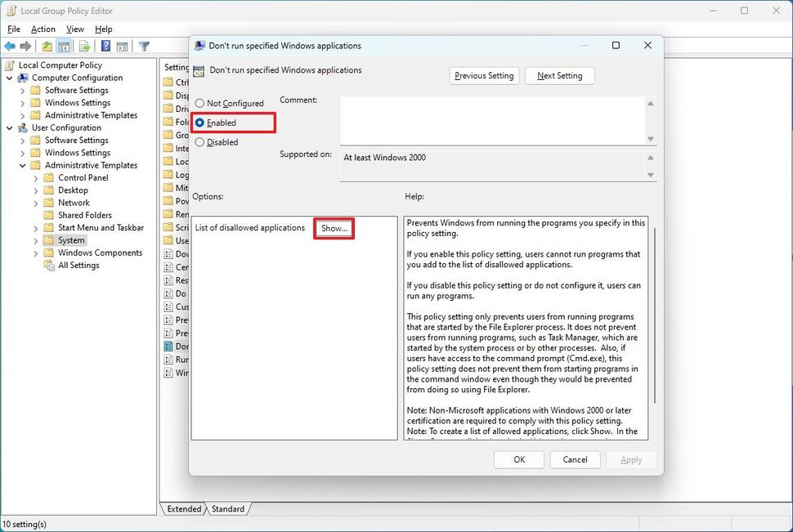Click the Back navigation arrow

pos(10,46)
